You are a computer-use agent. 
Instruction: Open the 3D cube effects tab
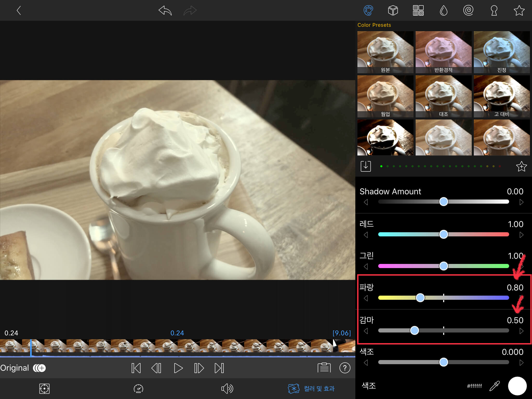coord(393,11)
